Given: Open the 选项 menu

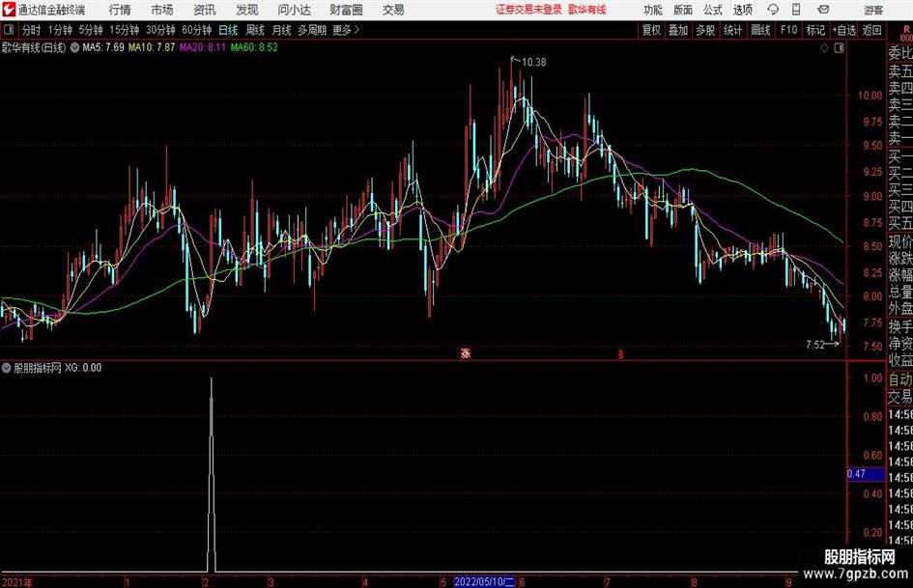Looking at the screenshot, I should click(743, 10).
